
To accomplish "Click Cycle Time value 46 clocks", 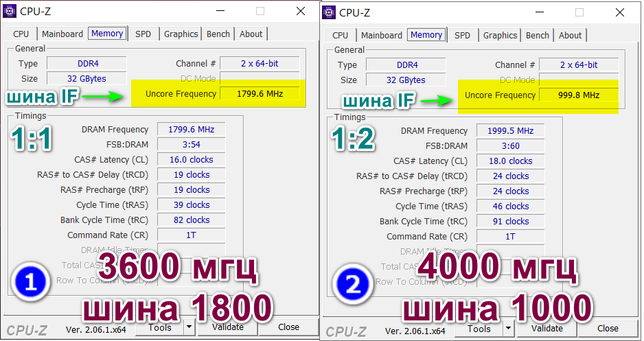I will (x=511, y=206).
